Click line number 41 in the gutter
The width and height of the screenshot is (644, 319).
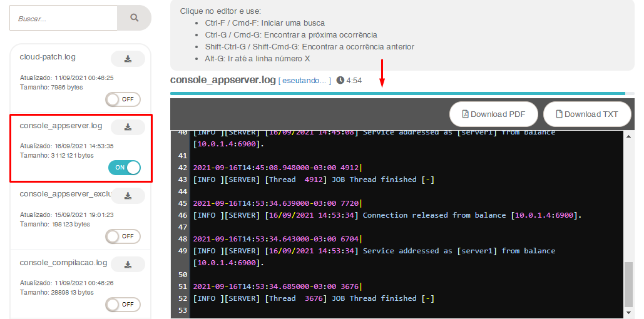183,156
